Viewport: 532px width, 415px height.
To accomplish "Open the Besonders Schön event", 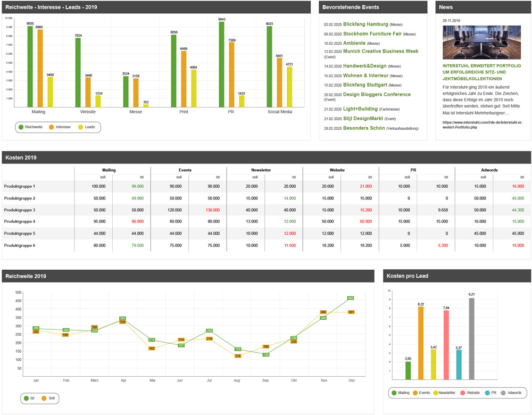I will (364, 128).
